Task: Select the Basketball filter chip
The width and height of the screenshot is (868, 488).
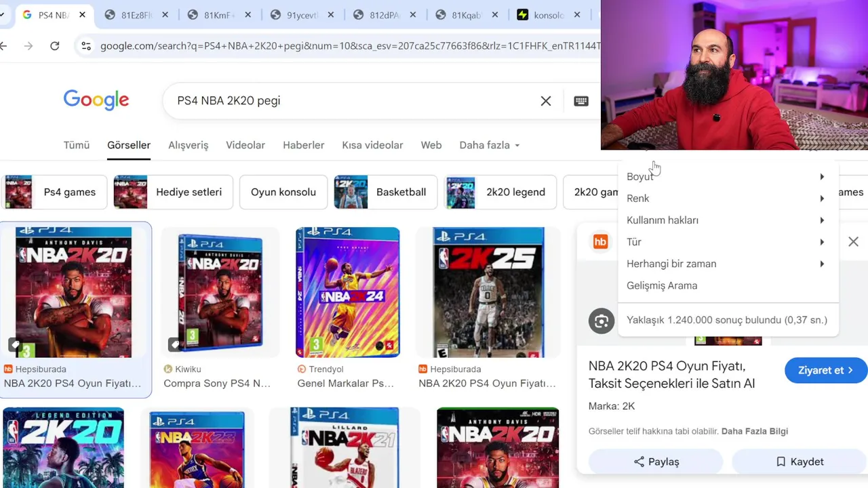Action: [x=386, y=192]
